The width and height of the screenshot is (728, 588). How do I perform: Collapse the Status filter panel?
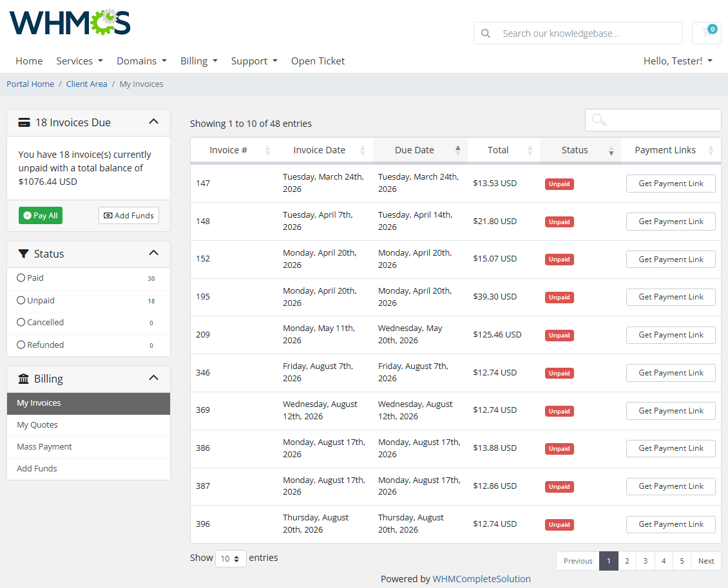tap(154, 253)
